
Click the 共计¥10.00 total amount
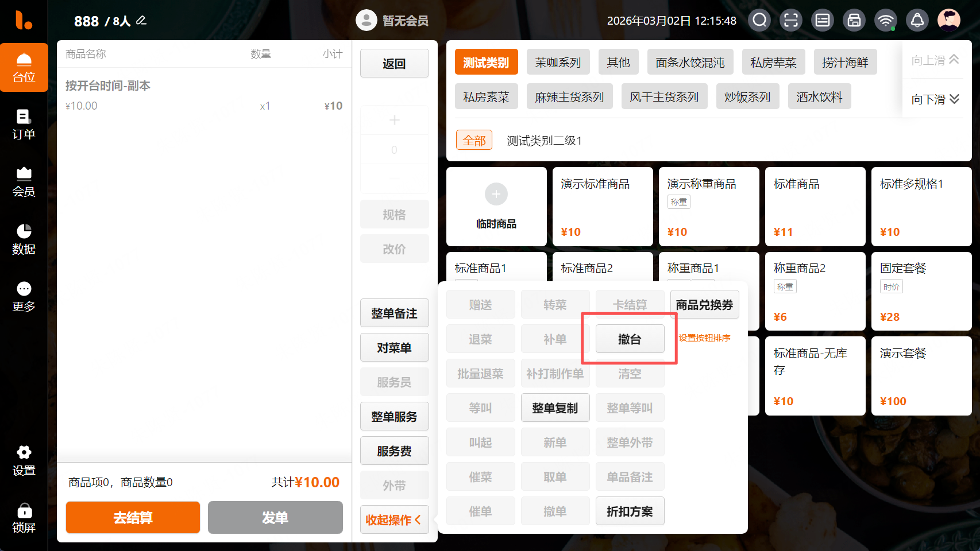coord(306,482)
